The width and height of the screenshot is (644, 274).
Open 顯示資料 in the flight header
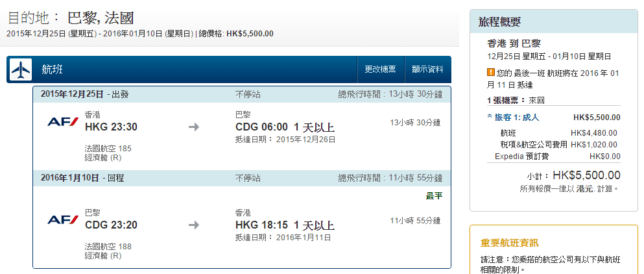click(x=427, y=69)
